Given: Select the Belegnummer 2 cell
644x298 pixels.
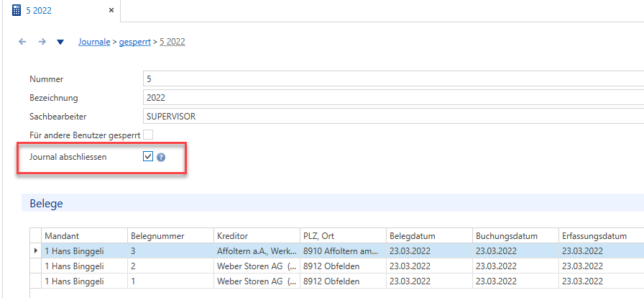Looking at the screenshot, I should pyautogui.click(x=170, y=266).
